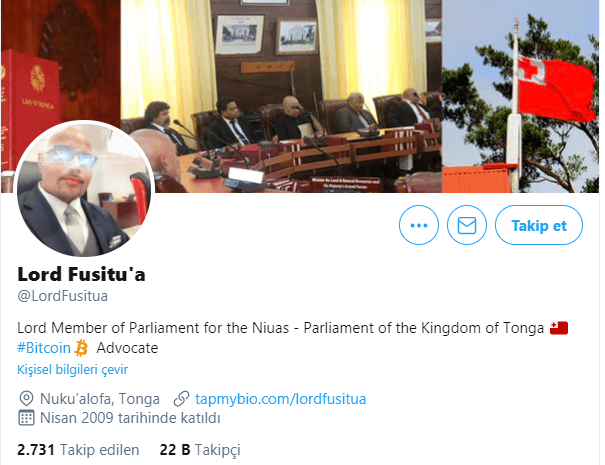Click the Nuku'alofa, Tonga location text
This screenshot has height=465, width=605.
click(100, 399)
